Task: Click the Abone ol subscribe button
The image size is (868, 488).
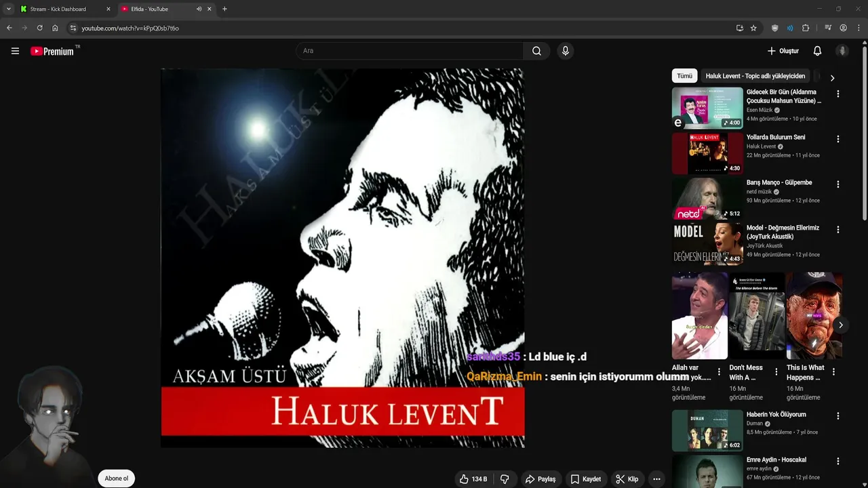Action: (116, 479)
